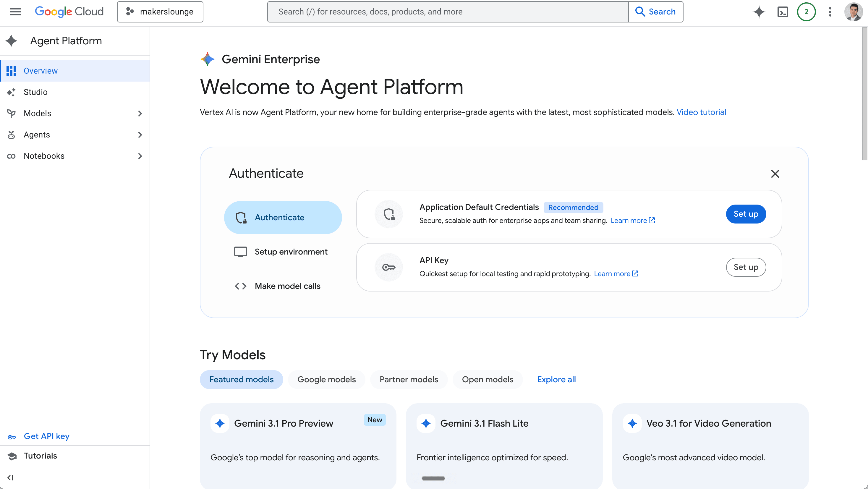868x489 pixels.
Task: Click the Gemini 3.1 Flash Lite star icon
Action: pos(426,423)
